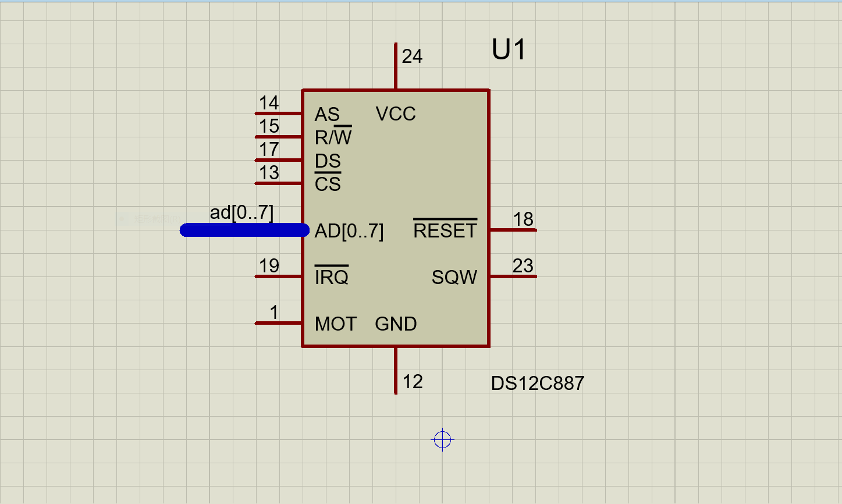The height and width of the screenshot is (504, 842).
Task: Select the DS12C887 chip body
Action: 396,218
